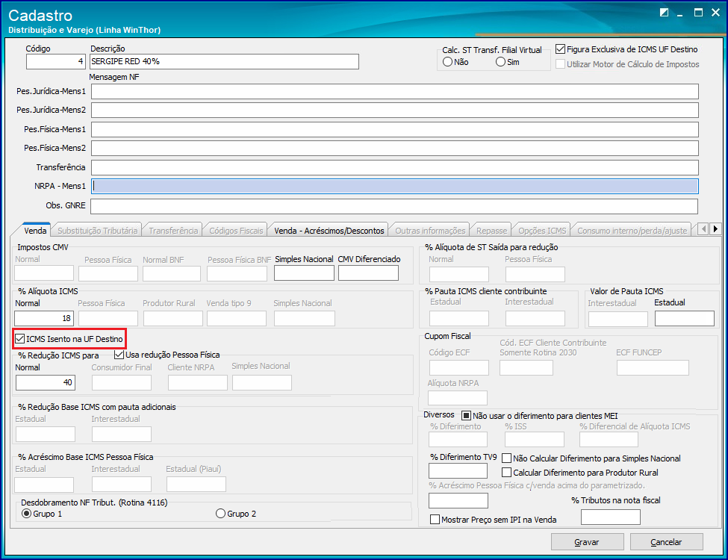Click the % Tributos na nota fiscal field
Image resolution: width=728 pixels, height=560 pixels.
(611, 517)
